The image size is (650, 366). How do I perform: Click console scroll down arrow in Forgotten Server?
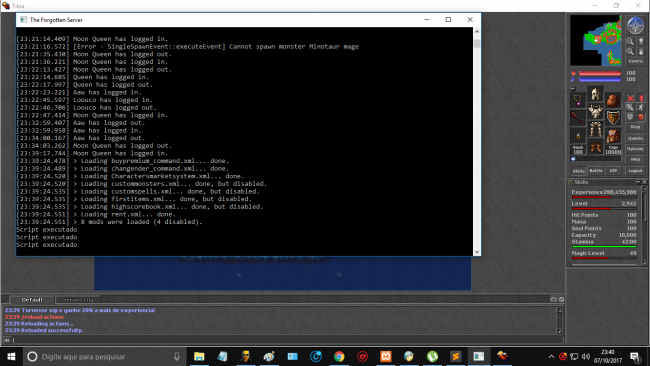[477, 252]
